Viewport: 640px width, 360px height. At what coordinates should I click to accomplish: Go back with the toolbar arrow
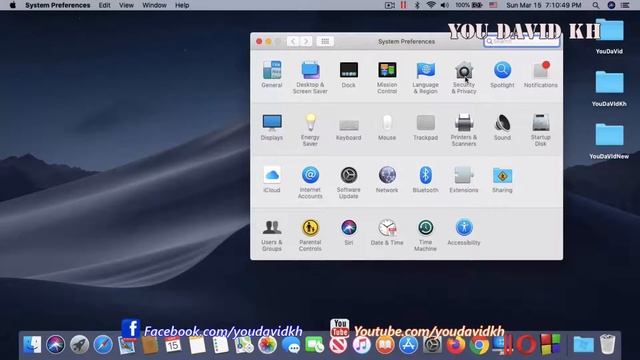[293, 41]
